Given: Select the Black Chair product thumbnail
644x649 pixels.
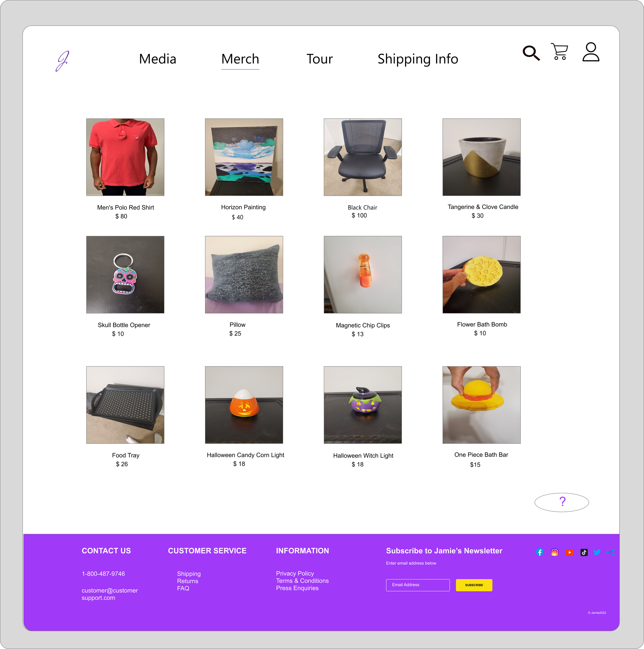Looking at the screenshot, I should (x=362, y=157).
